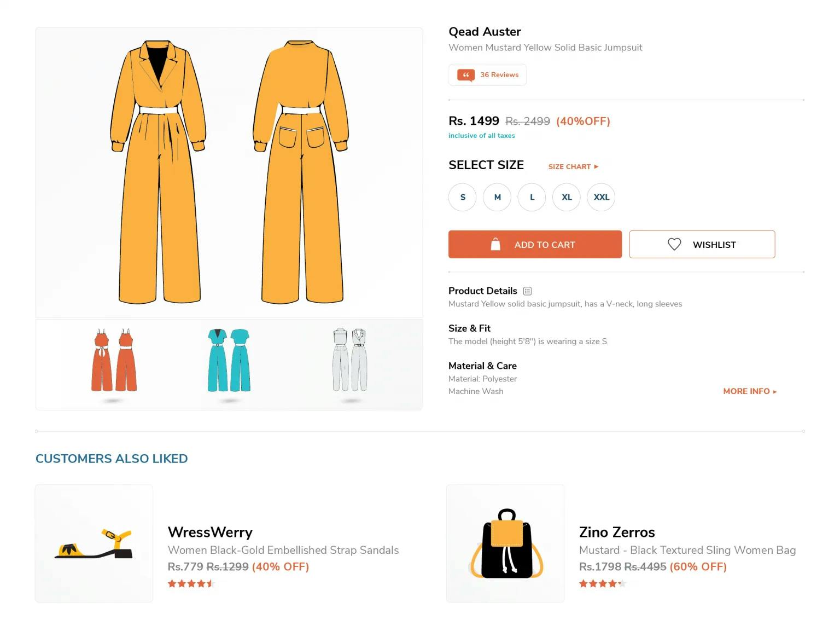Select the teal jumpsuit variant thumbnail
This screenshot has width=840, height=625.
point(229,361)
